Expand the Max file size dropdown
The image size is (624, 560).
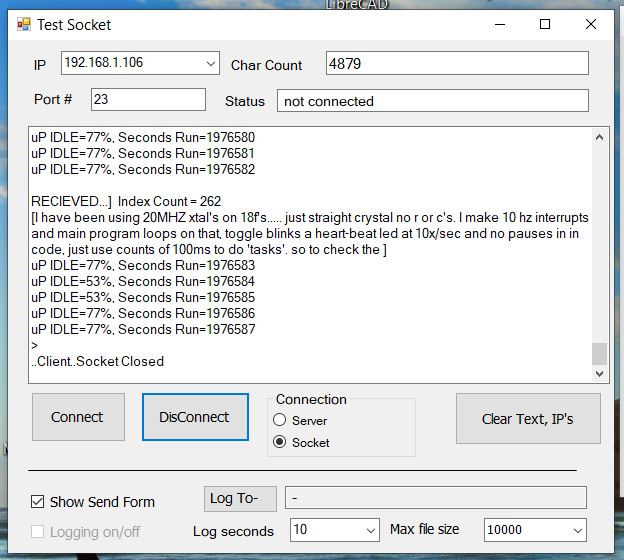pos(577,530)
